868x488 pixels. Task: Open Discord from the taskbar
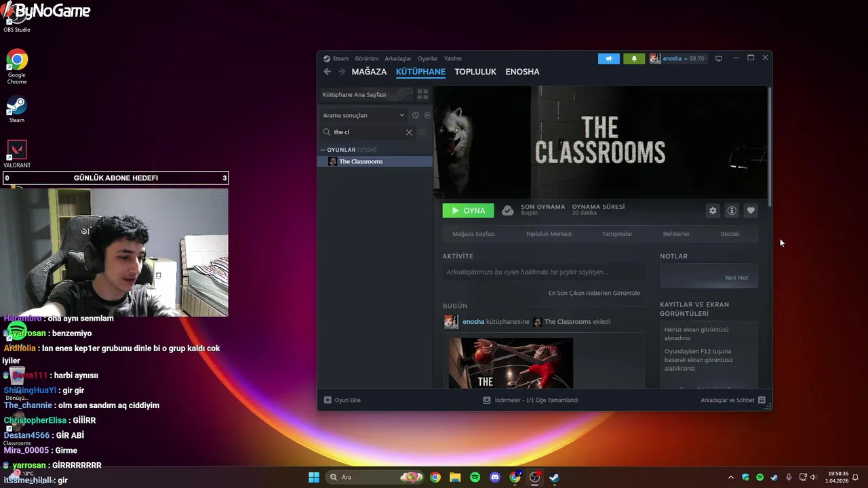(495, 477)
